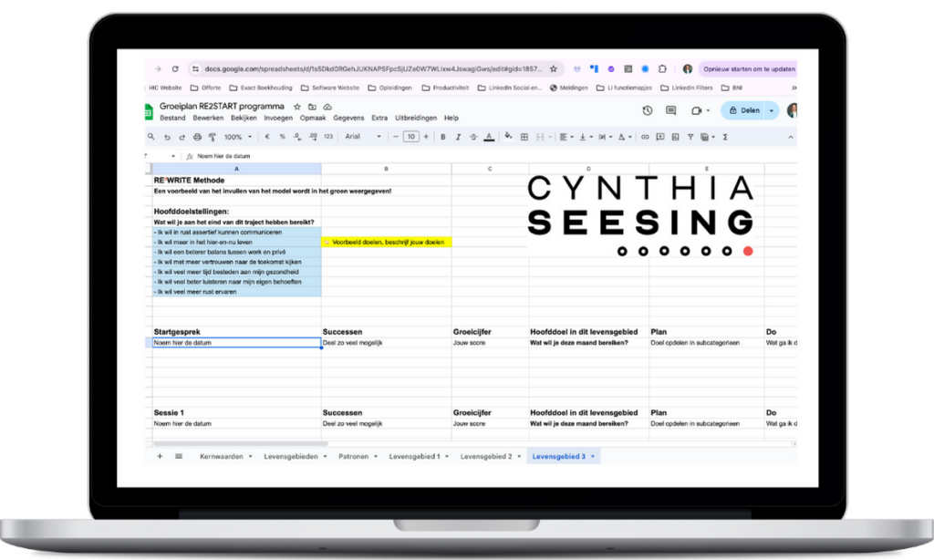The image size is (934, 560).
Task: Select the paint format roller tool
Action: [x=212, y=137]
